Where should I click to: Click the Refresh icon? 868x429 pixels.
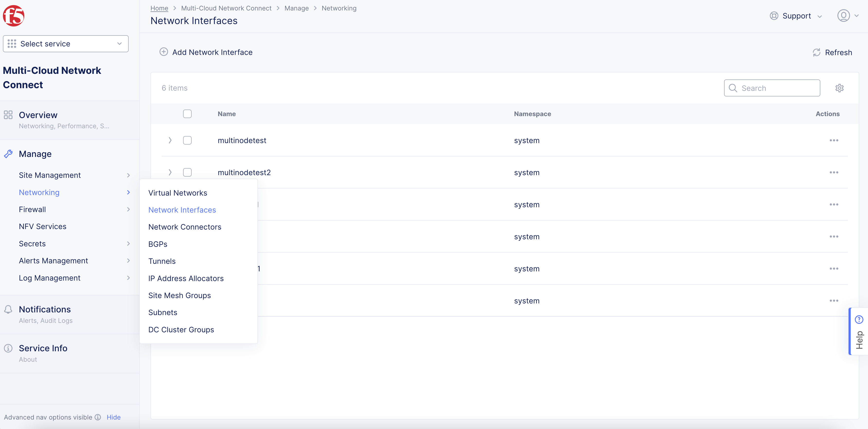tap(816, 52)
